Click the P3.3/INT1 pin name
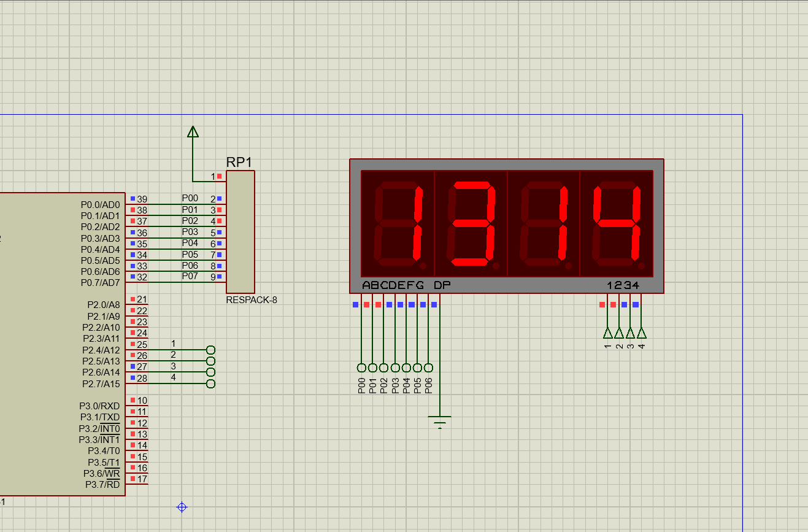This screenshot has width=808, height=532. (x=99, y=439)
